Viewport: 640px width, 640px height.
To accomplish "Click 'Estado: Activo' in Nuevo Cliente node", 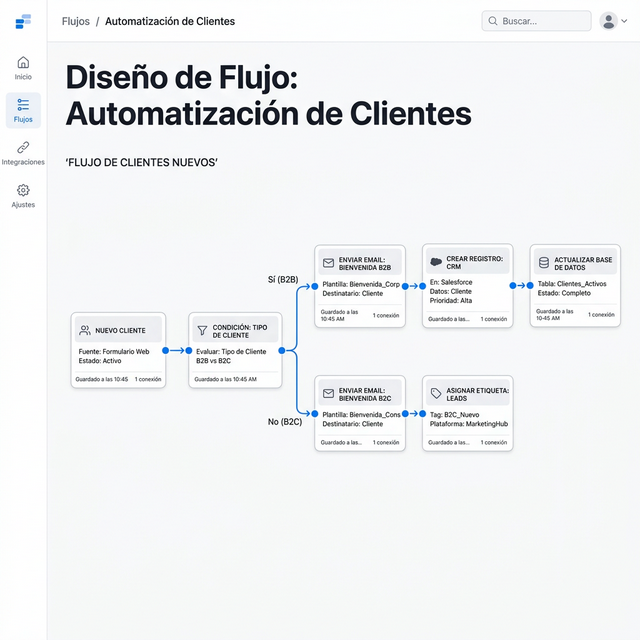I will coord(100,361).
